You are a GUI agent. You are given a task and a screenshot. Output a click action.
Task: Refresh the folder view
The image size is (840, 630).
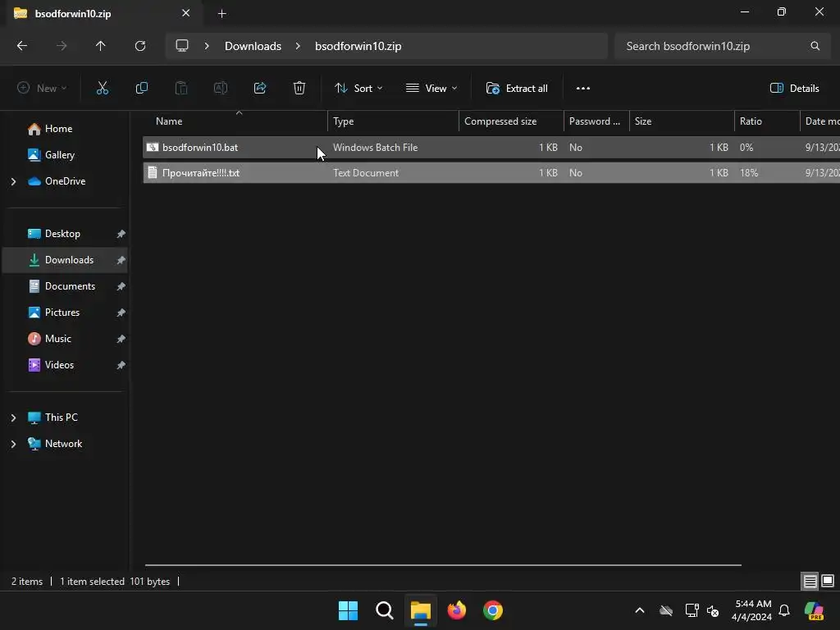140,46
